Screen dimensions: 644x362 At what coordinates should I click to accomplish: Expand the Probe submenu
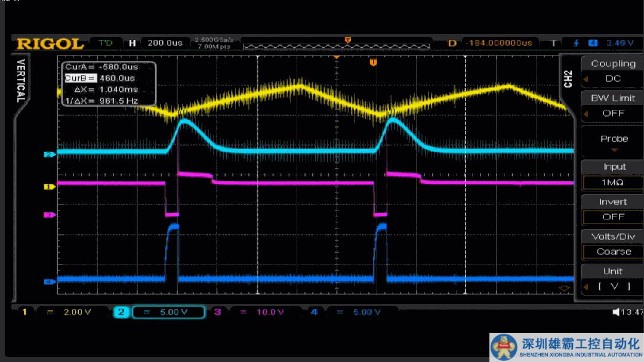(x=614, y=142)
